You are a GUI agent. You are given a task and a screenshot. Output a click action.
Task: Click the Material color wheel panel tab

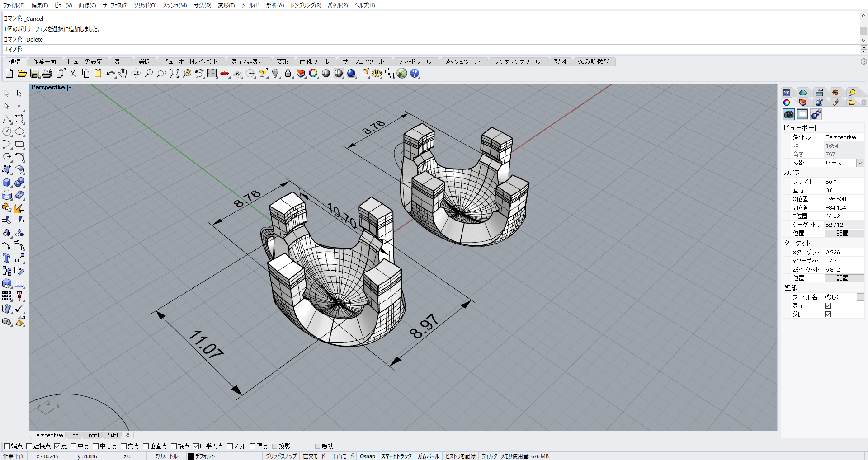(787, 103)
